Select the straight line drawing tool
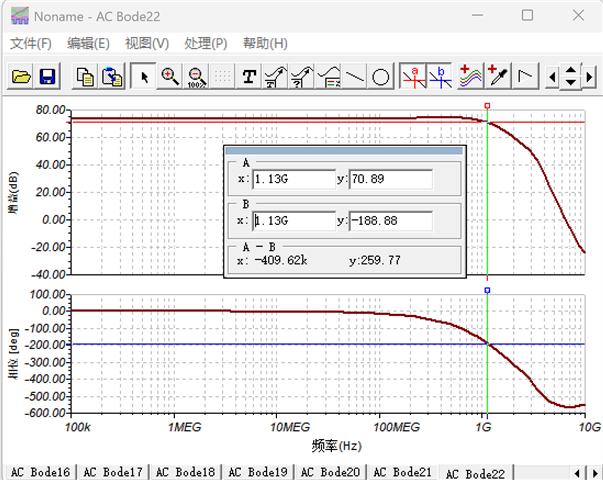 [x=355, y=76]
